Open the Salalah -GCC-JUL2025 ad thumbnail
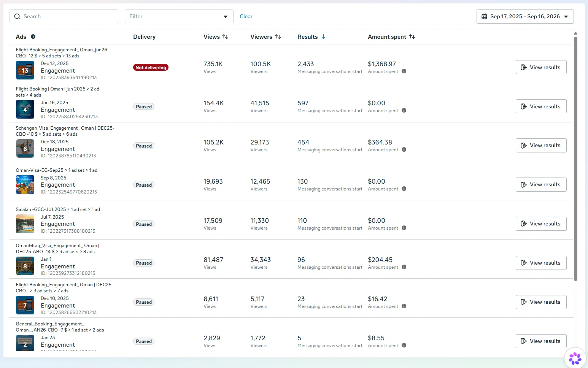Viewport: 588px width, 368px height. 25,224
